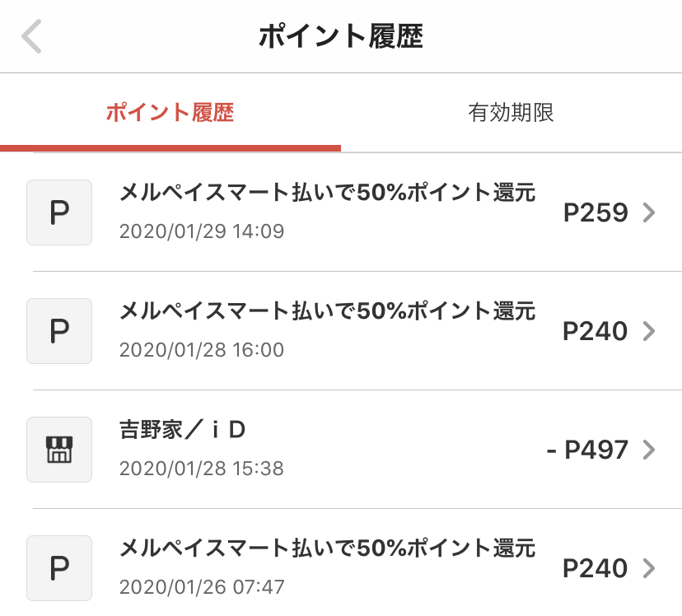The width and height of the screenshot is (682, 616).
Task: Click the timestamp 2020/01/28 15:38
Action: click(x=202, y=469)
